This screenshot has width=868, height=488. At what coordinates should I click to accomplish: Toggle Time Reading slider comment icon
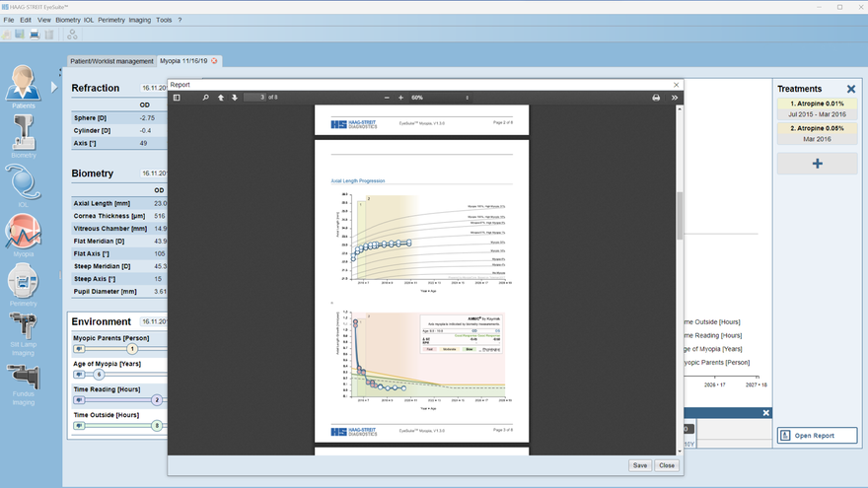point(79,400)
